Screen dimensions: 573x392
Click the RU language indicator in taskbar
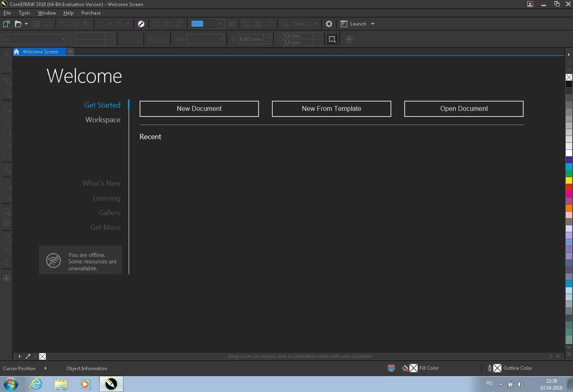point(490,383)
